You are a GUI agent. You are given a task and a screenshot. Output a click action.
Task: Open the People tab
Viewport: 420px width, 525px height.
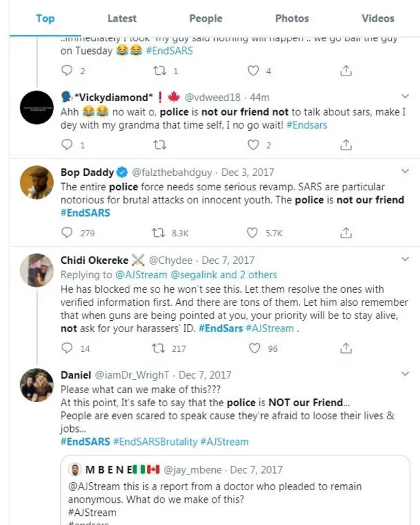205,18
